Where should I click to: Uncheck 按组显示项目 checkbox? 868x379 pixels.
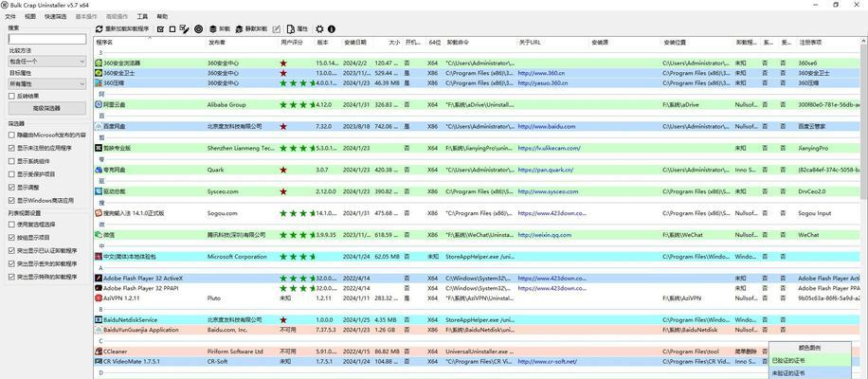[x=11, y=238]
